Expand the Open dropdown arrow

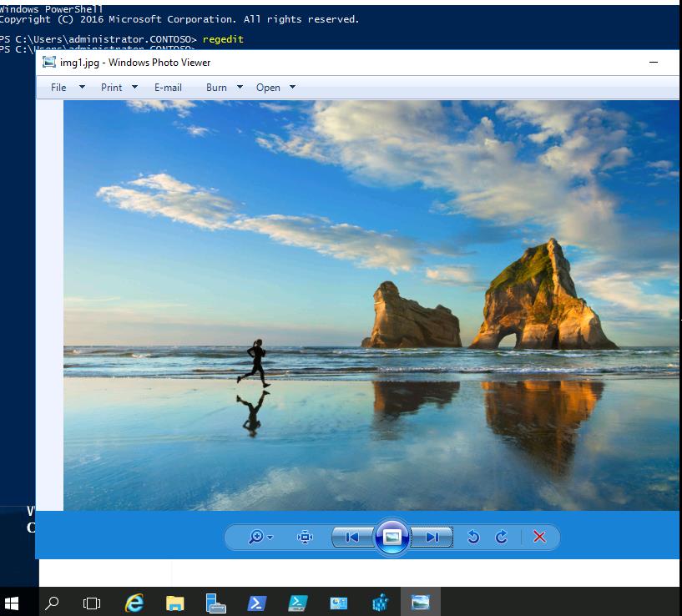pos(293,87)
